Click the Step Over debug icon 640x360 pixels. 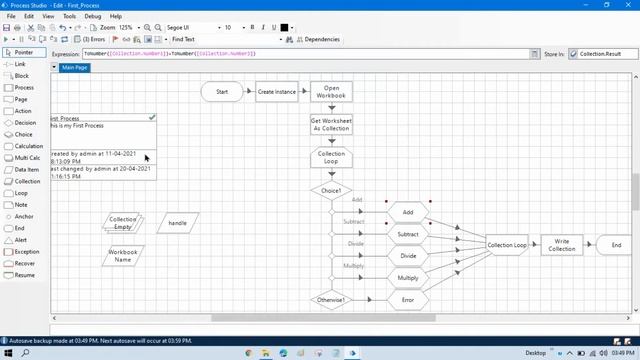(x=42, y=40)
